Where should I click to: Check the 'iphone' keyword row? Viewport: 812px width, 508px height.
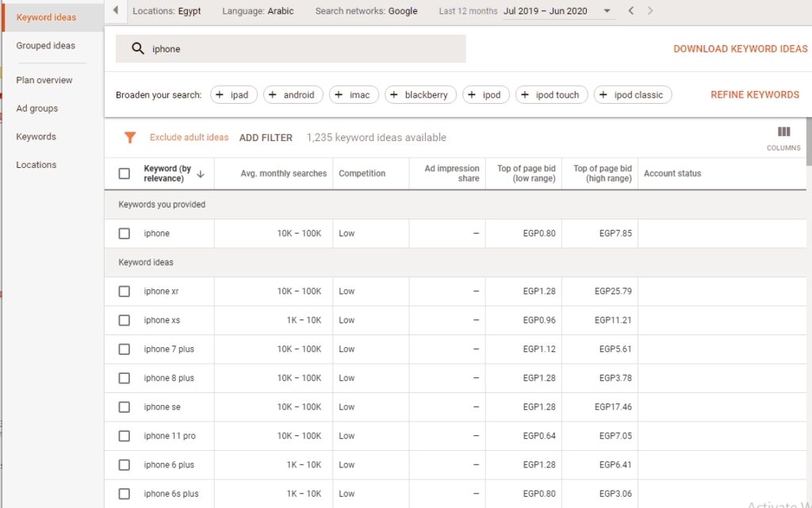point(124,233)
